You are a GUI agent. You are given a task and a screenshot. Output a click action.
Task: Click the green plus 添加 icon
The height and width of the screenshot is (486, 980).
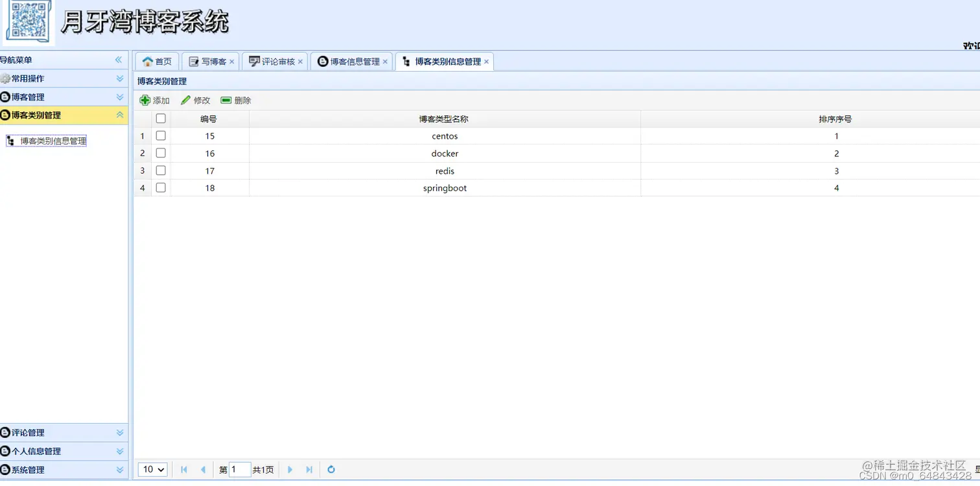click(145, 100)
